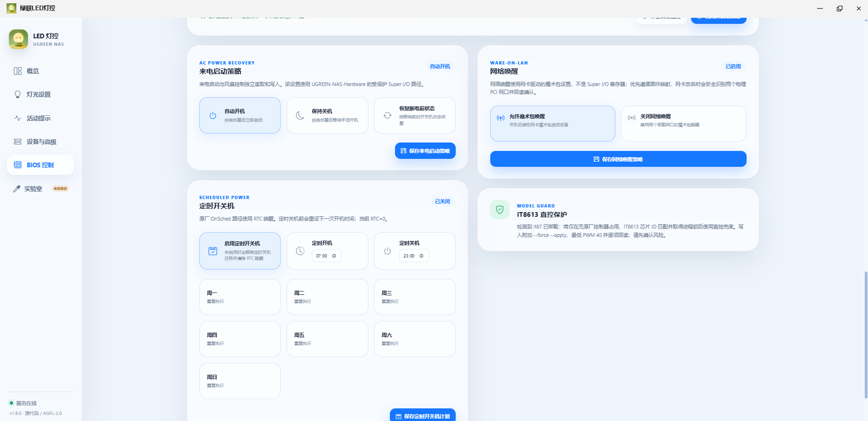This screenshot has width=868, height=421.
Task: Click the broadcast icon in 允许魔术包唤醒 card
Action: [x=501, y=118]
